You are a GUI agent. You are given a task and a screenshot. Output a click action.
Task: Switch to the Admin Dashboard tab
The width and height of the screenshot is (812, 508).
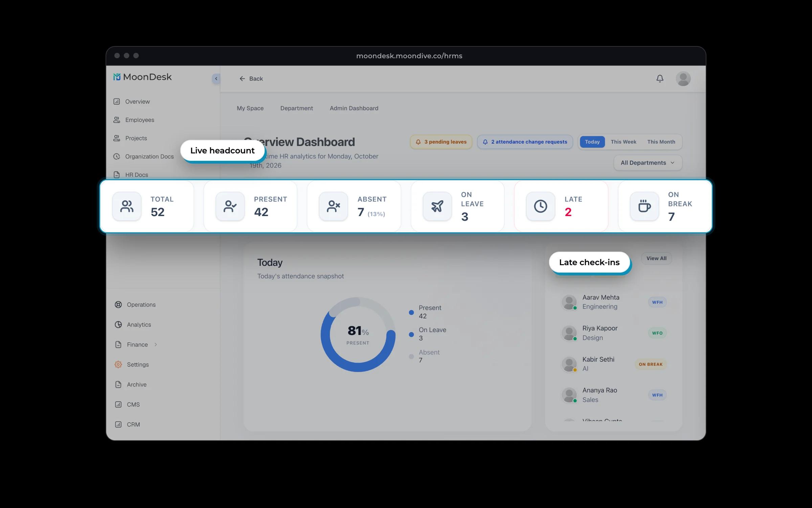[x=354, y=108]
